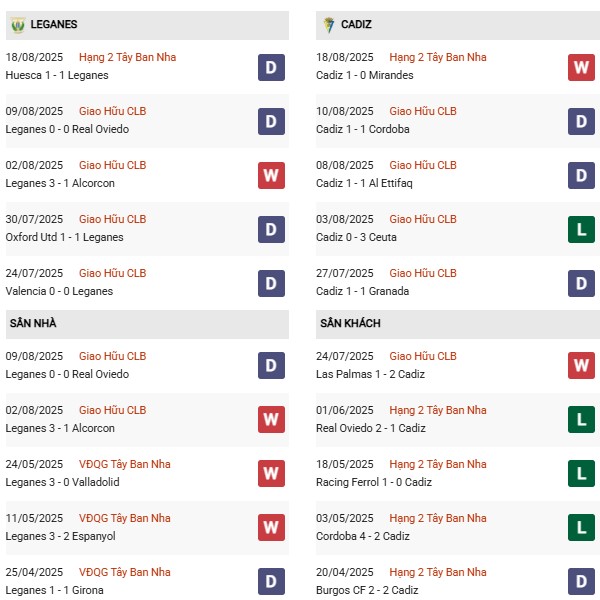Click the W badge for Leganes 3-0 Valladolid
The image size is (600, 600).
(271, 473)
